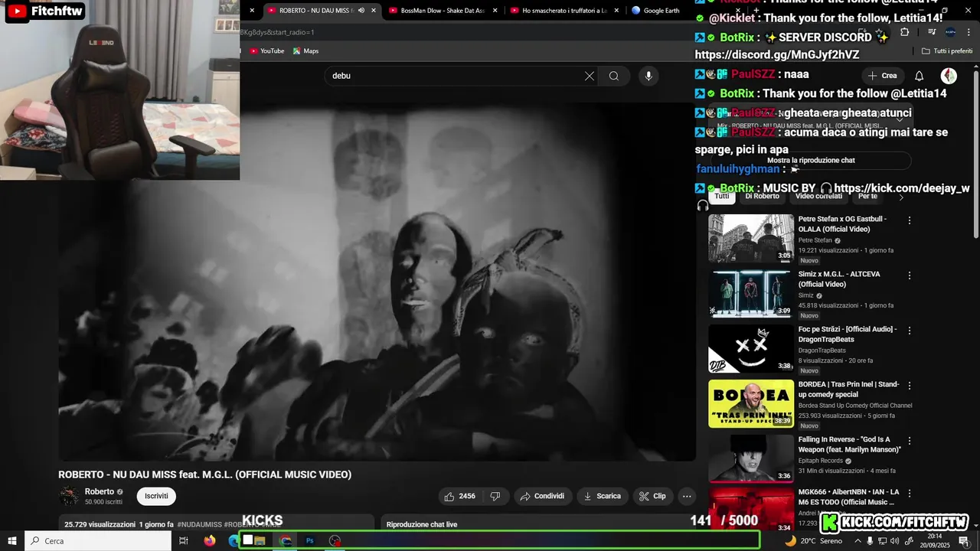The height and width of the screenshot is (551, 980).
Task: Open more actions ellipsis below video
Action: (x=687, y=496)
